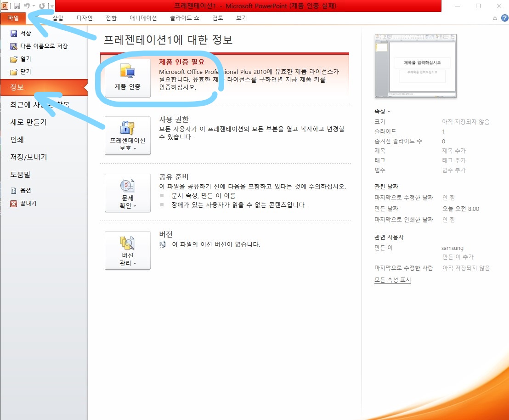Open 옵션 settings
Image resolution: width=509 pixels, height=420 pixels.
21,190
